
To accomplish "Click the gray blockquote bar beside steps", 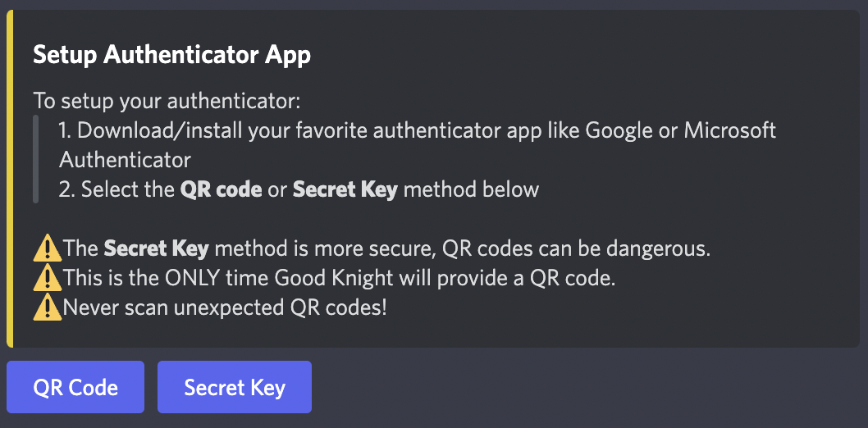I will (x=36, y=159).
